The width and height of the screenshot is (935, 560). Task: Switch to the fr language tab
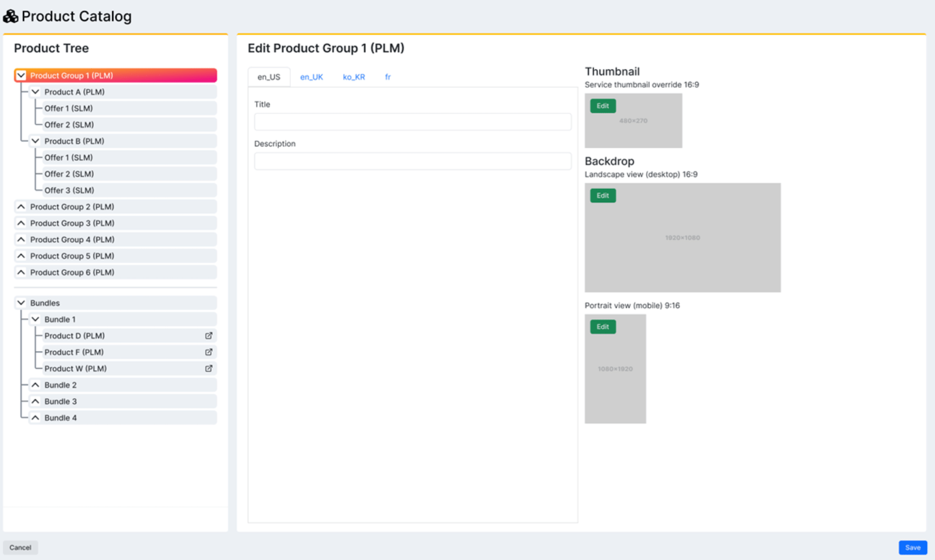[x=388, y=77]
